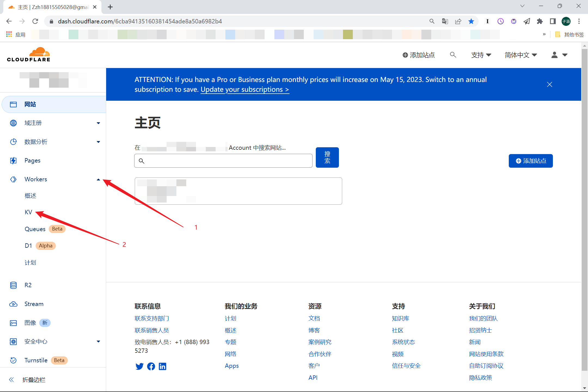This screenshot has width=588, height=392.
Task: Click the bookmark star icon
Action: coord(471,21)
